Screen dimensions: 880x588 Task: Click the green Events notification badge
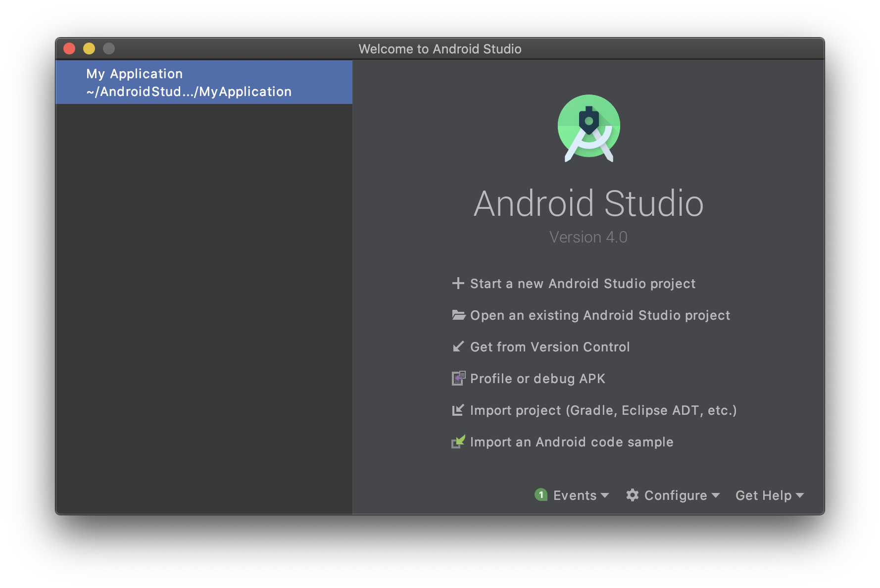point(541,494)
